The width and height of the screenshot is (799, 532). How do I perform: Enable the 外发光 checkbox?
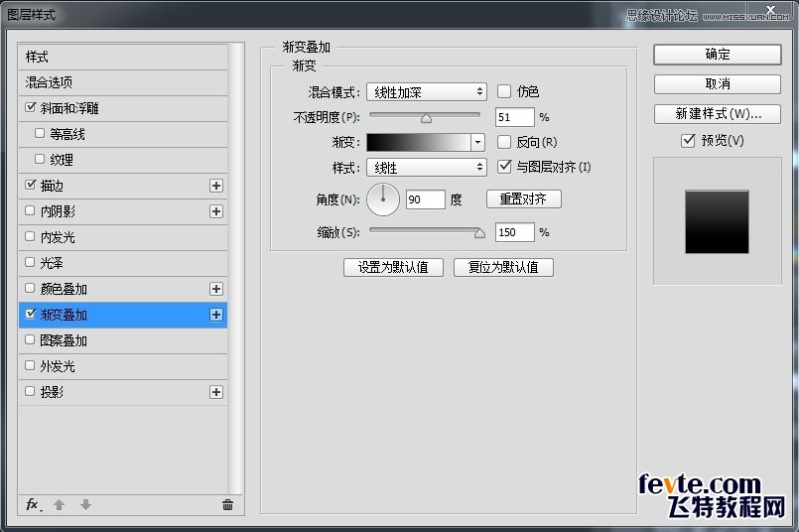tap(30, 365)
